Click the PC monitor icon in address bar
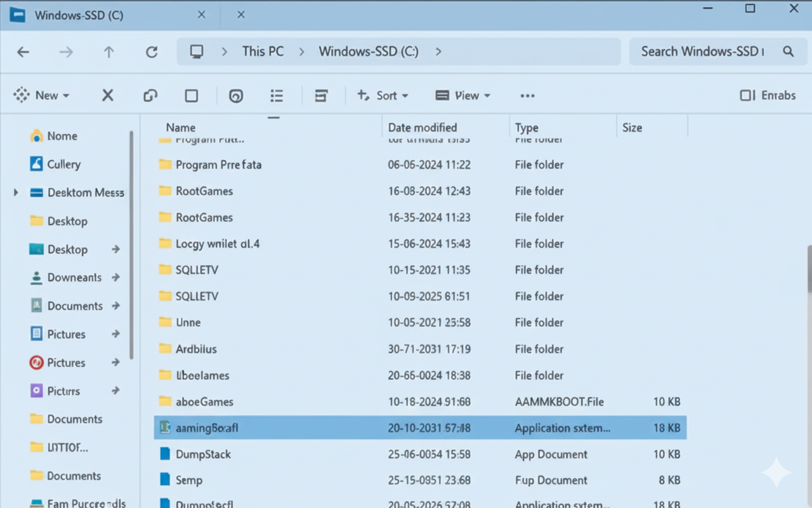The height and width of the screenshot is (508, 812). [x=197, y=51]
